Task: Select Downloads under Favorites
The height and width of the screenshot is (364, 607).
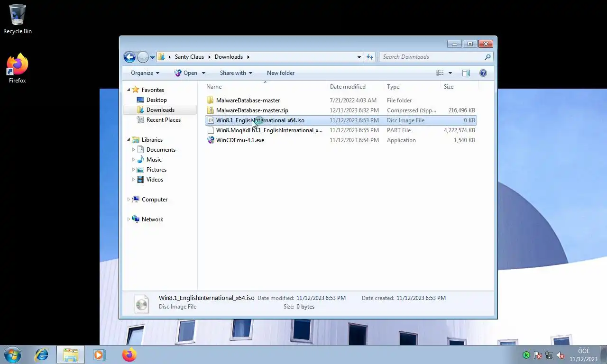Action: coord(160,110)
